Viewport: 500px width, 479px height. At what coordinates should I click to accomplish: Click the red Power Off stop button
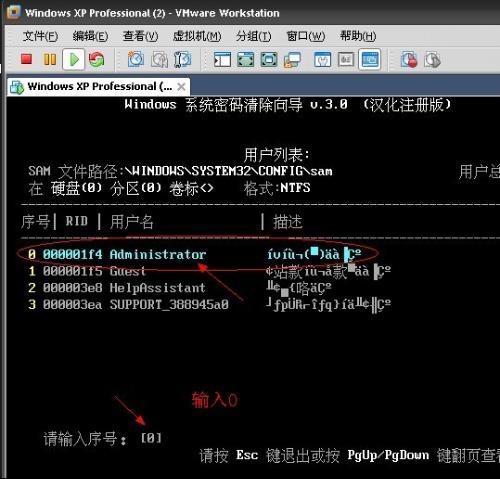click(26, 59)
